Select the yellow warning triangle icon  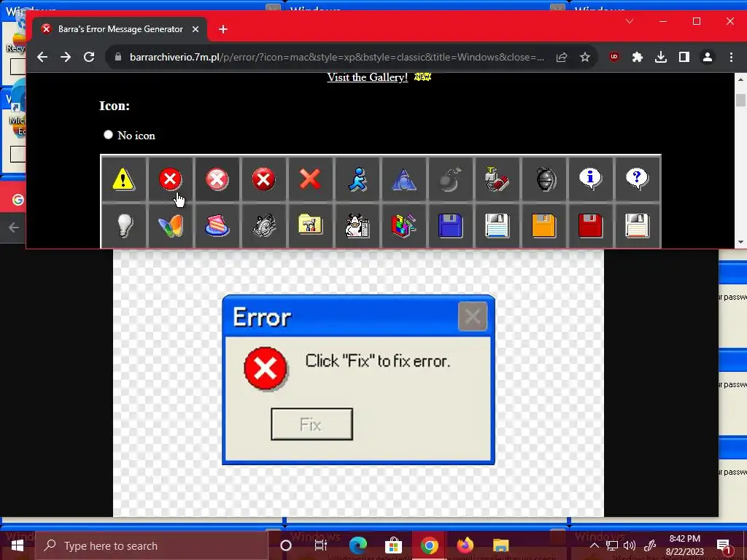pyautogui.click(x=123, y=179)
